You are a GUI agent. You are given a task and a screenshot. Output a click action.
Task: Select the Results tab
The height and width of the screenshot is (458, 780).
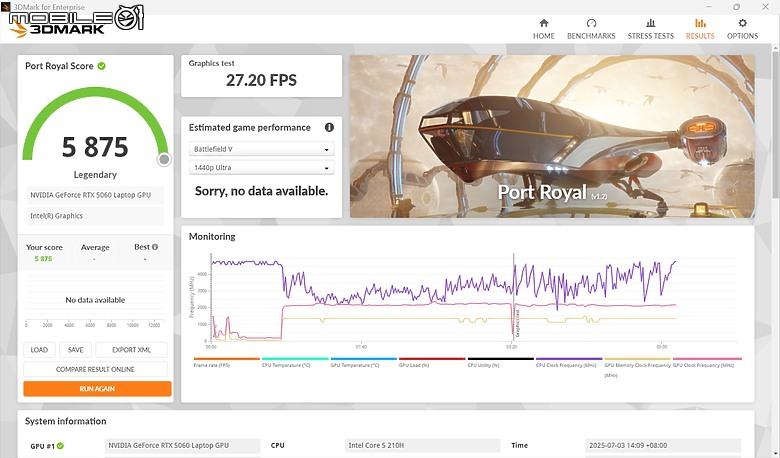pyautogui.click(x=700, y=29)
